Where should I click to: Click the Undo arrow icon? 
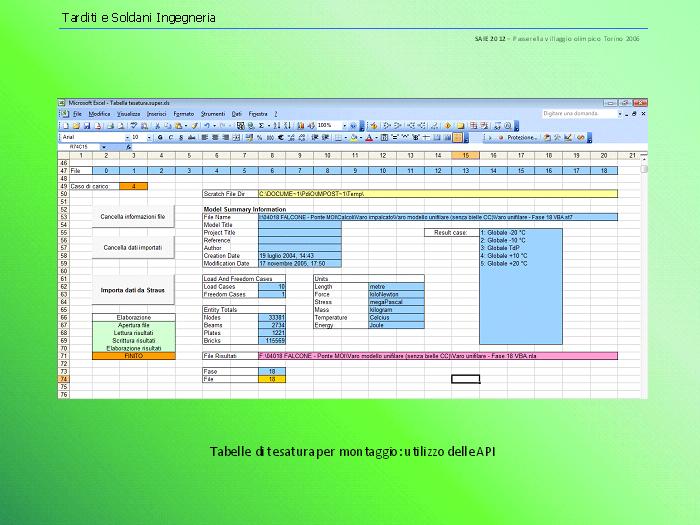tap(206, 126)
